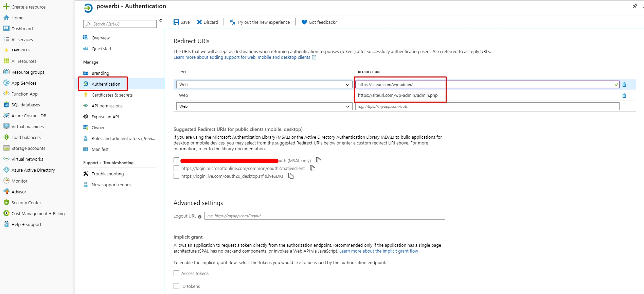Click Discard in the toolbar

tap(208, 22)
